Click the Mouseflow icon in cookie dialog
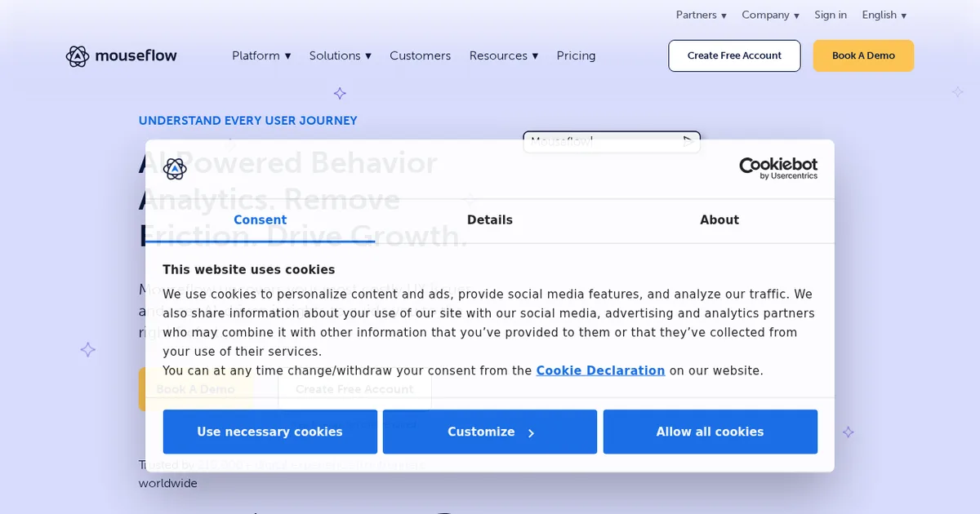Viewport: 980px width, 514px height. (x=175, y=169)
